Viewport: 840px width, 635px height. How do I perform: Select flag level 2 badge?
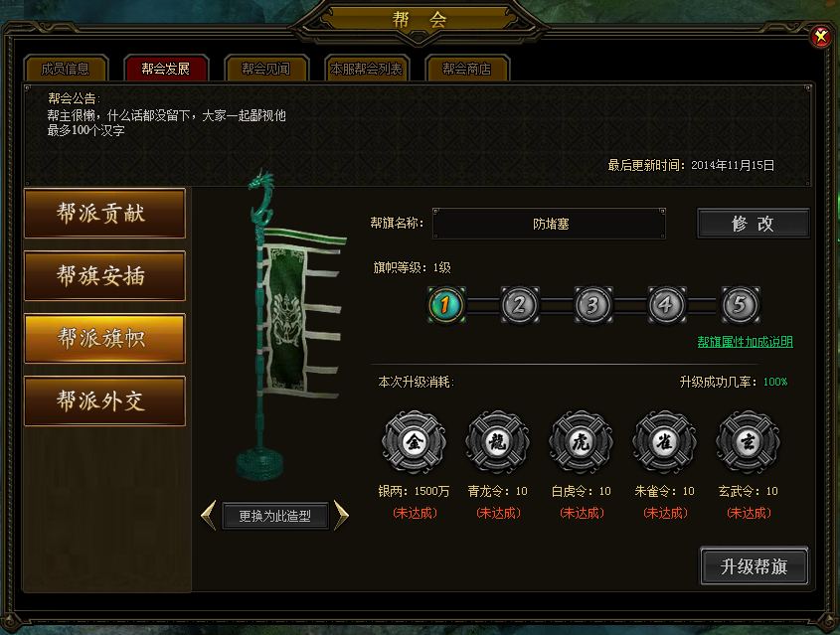(520, 305)
